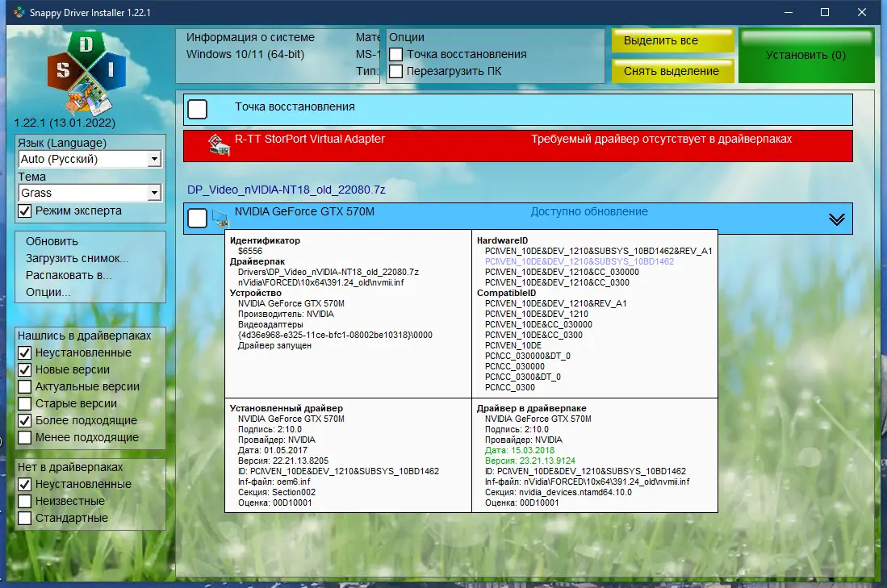
Task: Tick the NVIDIA GeForce GTX 570M checkbox
Action: point(198,219)
